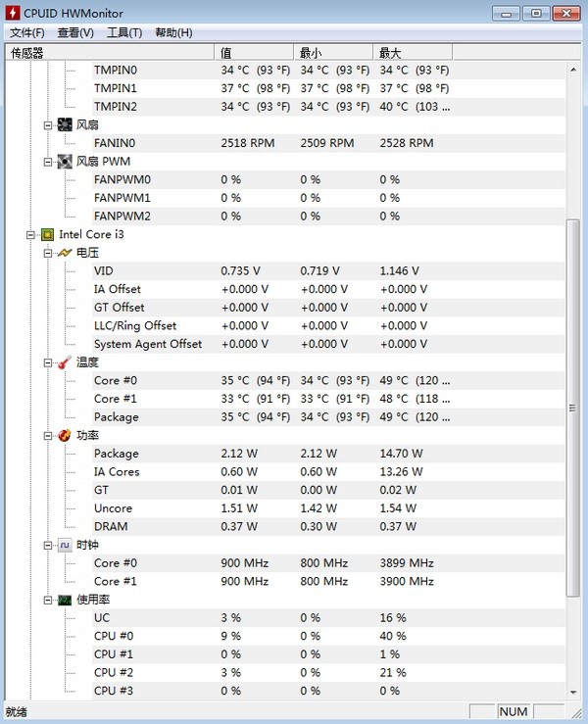
Task: Click the 时钟 clock waveform icon
Action: point(65,546)
